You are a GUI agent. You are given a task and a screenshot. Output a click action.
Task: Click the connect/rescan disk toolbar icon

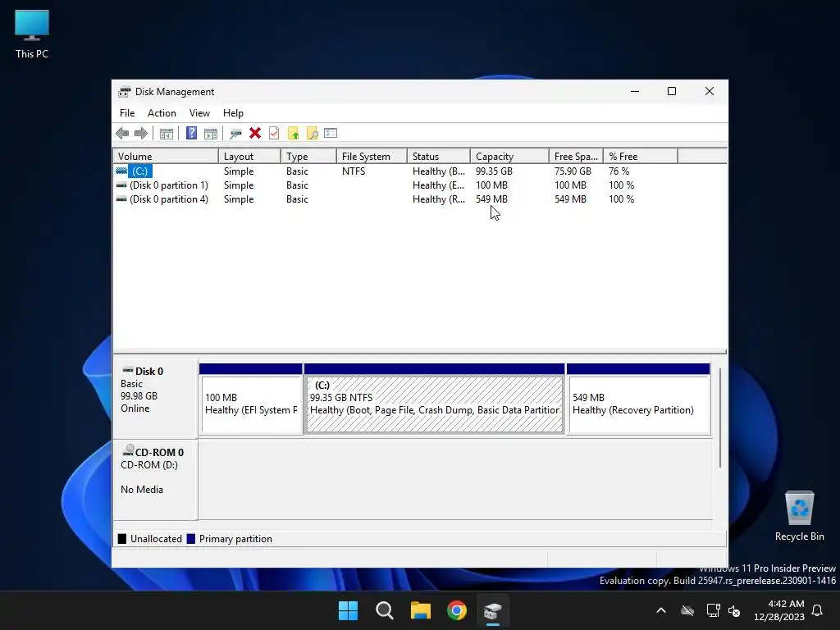tap(235, 134)
